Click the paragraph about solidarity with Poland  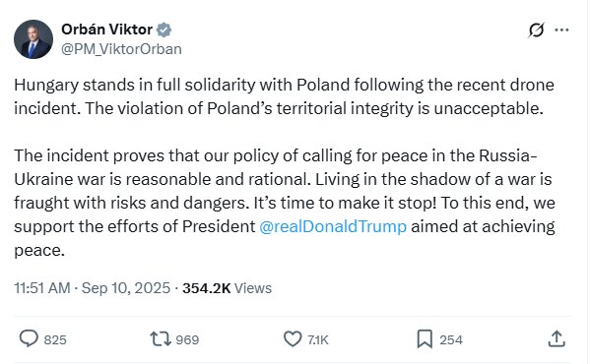[x=284, y=96]
